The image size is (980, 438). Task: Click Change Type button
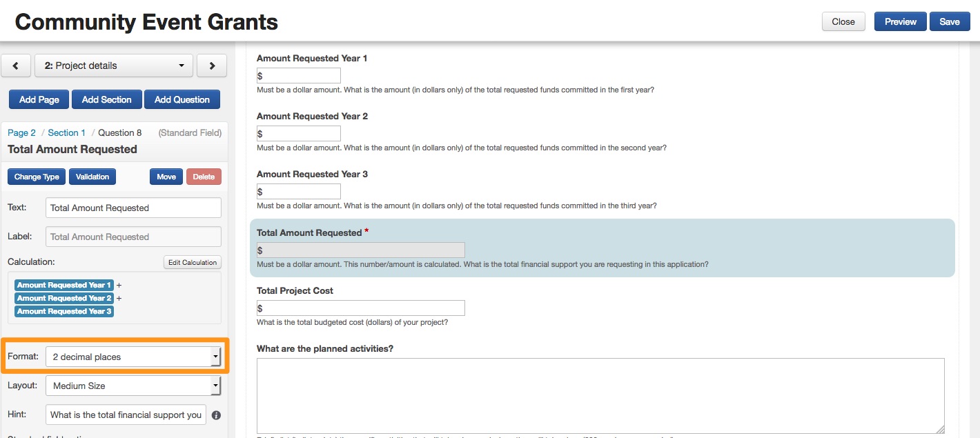coord(37,177)
